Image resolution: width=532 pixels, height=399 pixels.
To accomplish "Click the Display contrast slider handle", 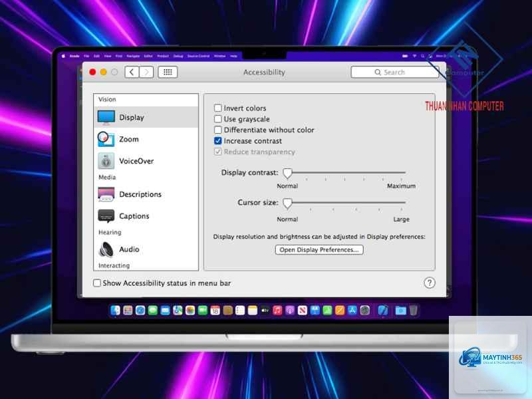I will click(287, 173).
